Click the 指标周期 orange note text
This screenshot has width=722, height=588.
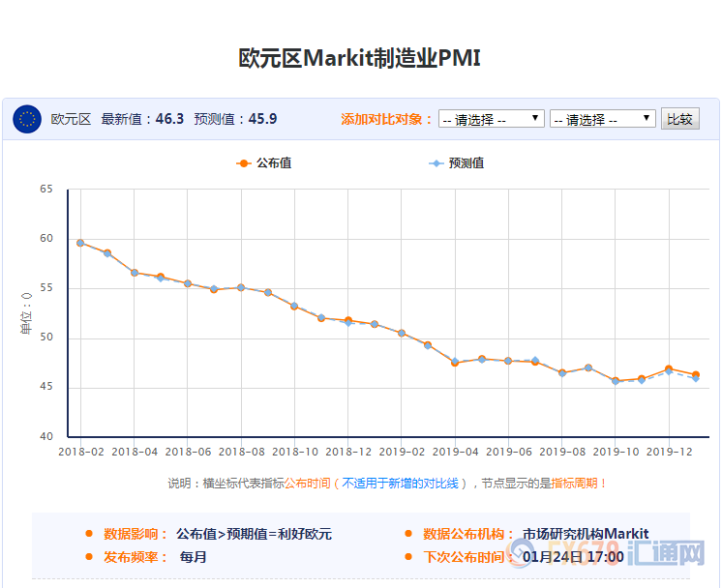pyautogui.click(x=574, y=484)
